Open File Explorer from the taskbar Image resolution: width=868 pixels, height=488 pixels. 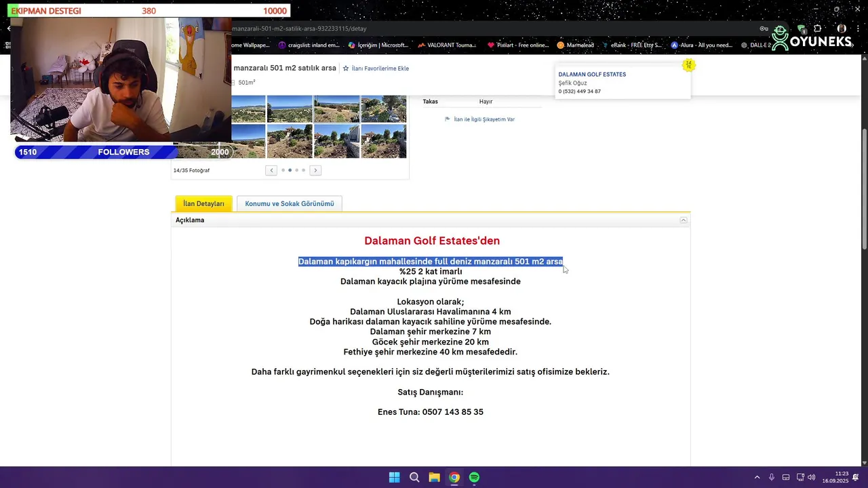(x=434, y=477)
